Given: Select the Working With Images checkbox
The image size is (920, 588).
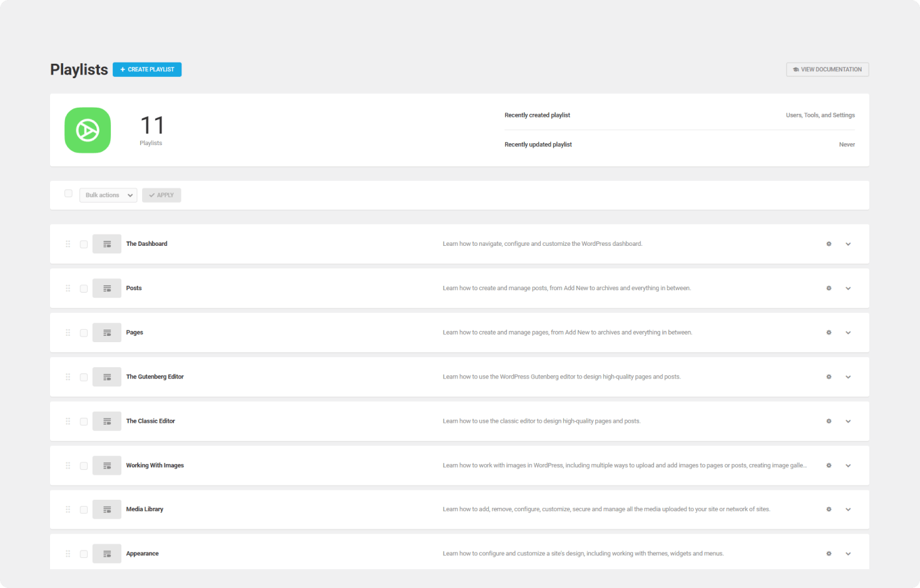Looking at the screenshot, I should tap(84, 466).
